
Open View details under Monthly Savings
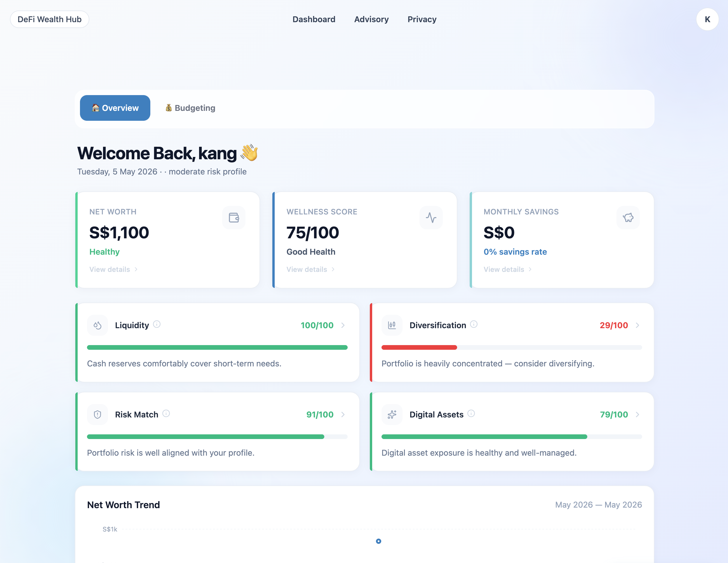pos(508,269)
